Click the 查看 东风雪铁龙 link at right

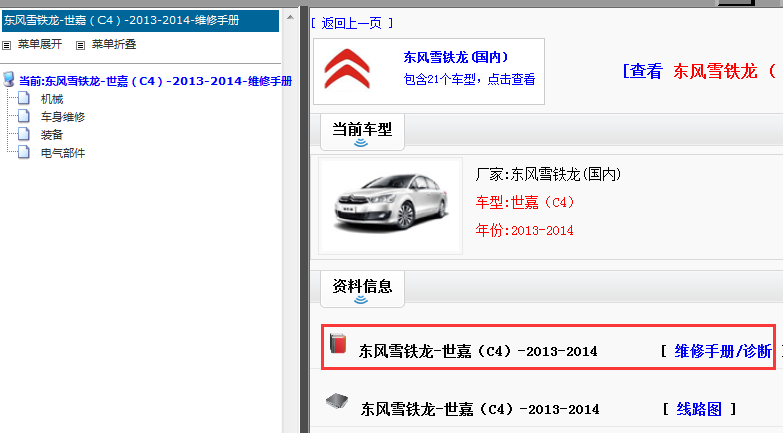pos(700,71)
